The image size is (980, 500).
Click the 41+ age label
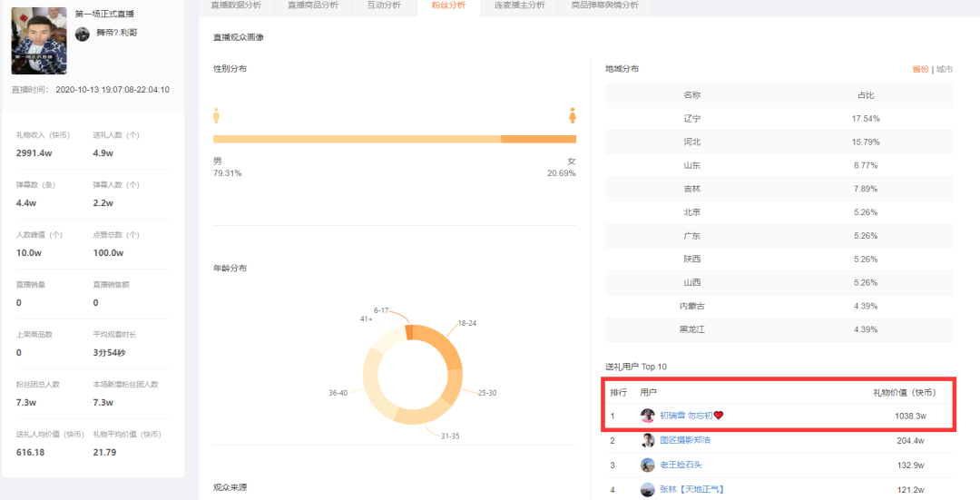pos(367,319)
